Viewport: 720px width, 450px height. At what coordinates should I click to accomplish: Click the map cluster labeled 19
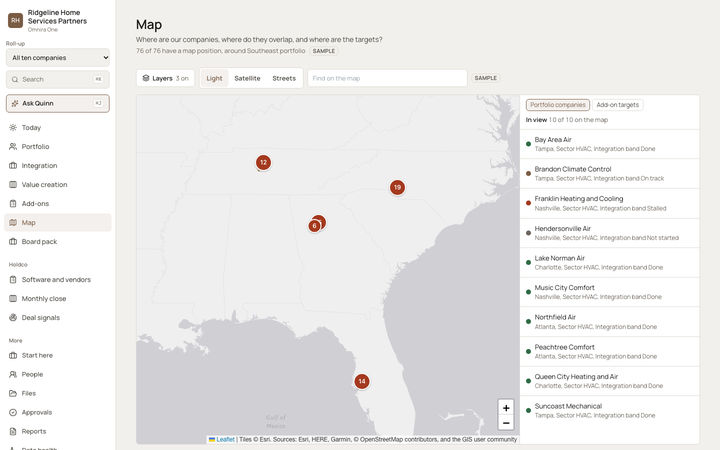pos(397,187)
